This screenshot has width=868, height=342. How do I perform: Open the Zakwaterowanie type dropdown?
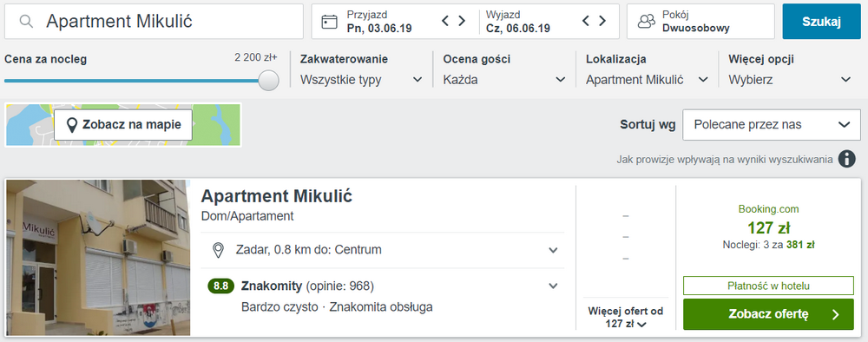pyautogui.click(x=361, y=69)
